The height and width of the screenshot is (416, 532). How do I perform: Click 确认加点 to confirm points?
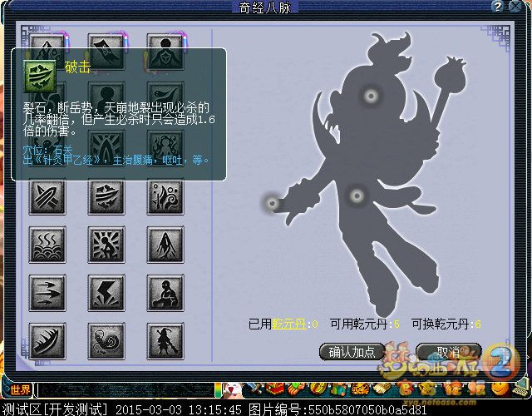click(x=352, y=352)
